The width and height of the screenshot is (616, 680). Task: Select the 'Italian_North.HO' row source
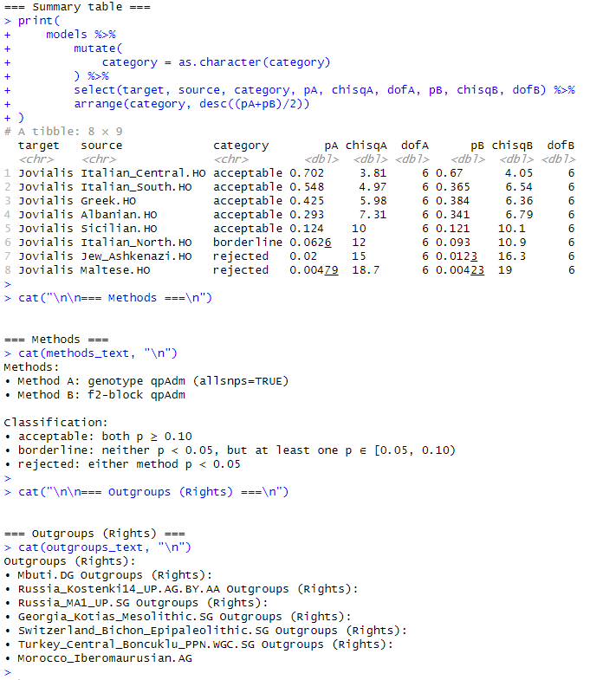(x=136, y=243)
